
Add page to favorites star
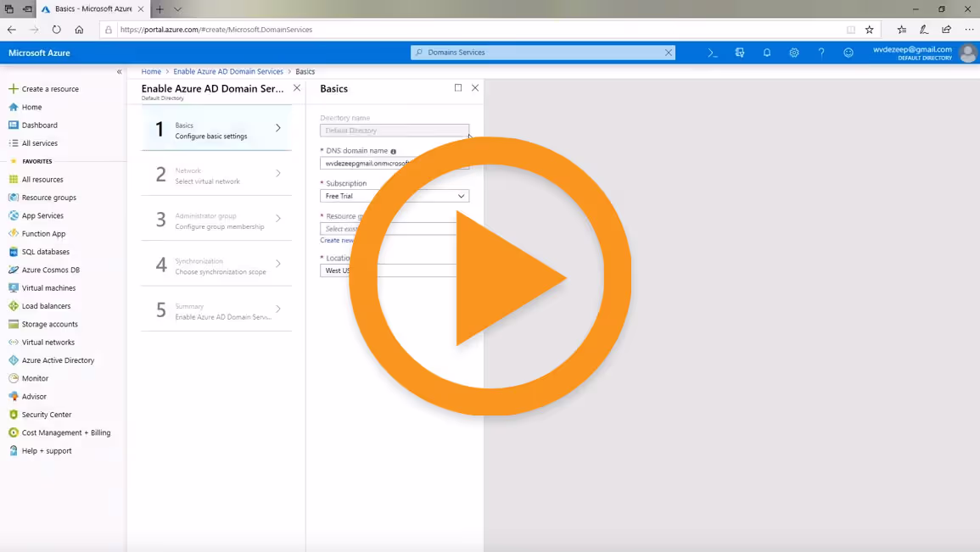pyautogui.click(x=870, y=30)
